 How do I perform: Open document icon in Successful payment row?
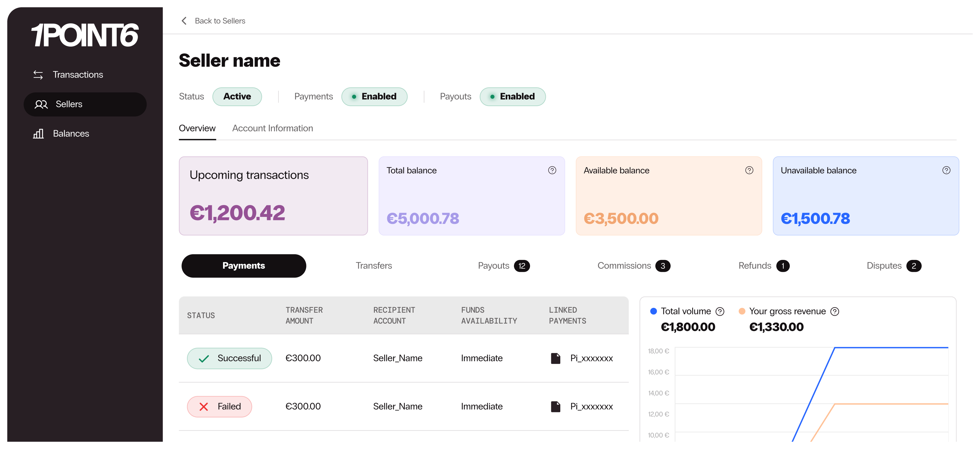tap(555, 358)
